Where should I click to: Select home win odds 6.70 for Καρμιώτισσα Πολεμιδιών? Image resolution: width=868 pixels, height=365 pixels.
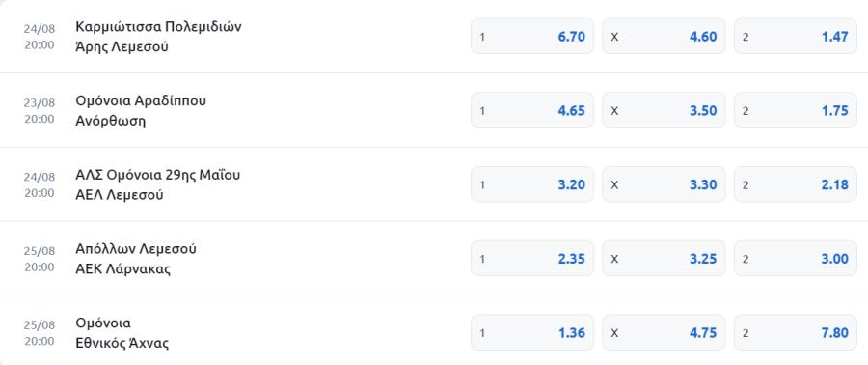tap(532, 37)
